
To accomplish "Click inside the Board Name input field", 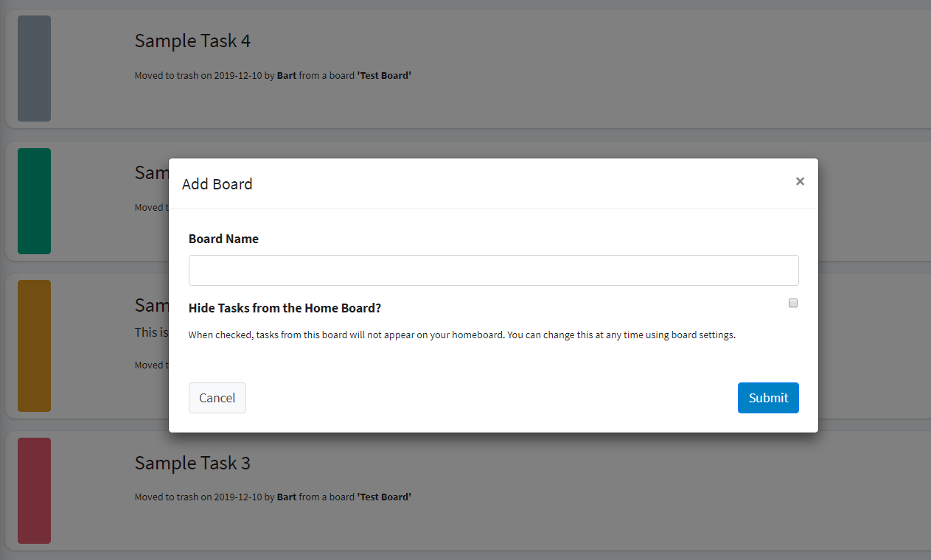I will pos(493,270).
